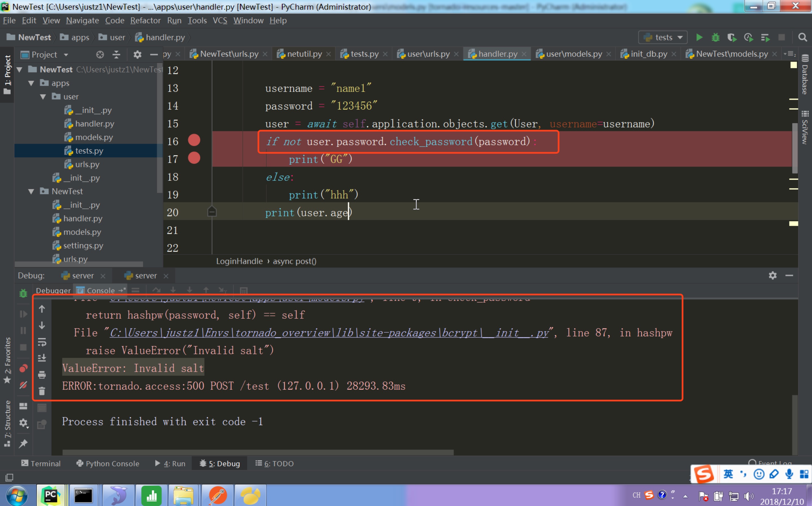Image resolution: width=812 pixels, height=506 pixels.
Task: Collapse the NewTest subfolder in tree
Action: point(31,192)
